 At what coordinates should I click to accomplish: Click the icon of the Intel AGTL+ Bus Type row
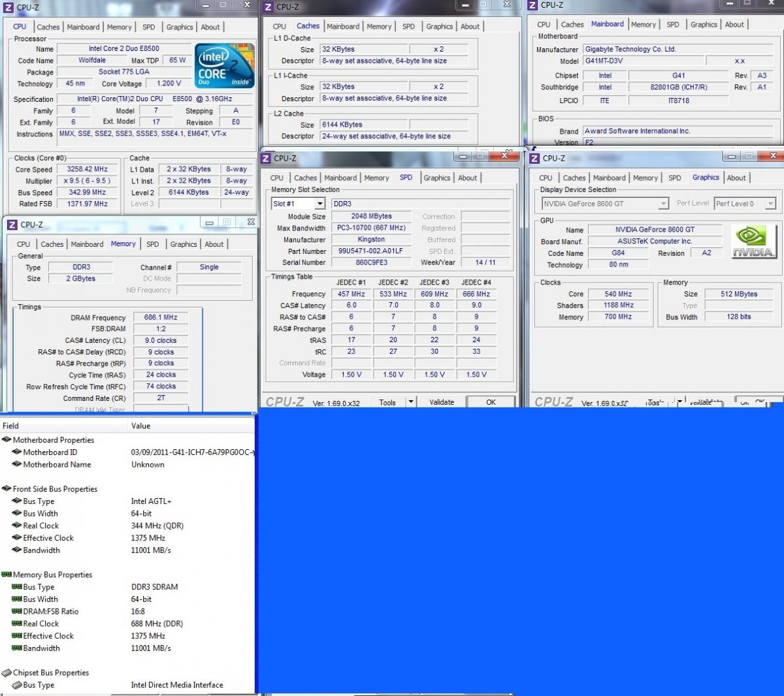click(x=17, y=501)
